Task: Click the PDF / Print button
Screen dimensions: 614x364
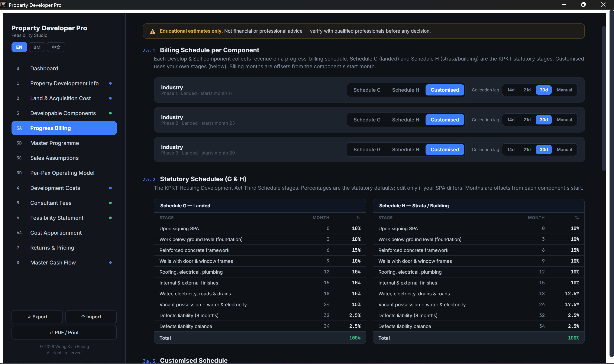Action: [64, 333]
